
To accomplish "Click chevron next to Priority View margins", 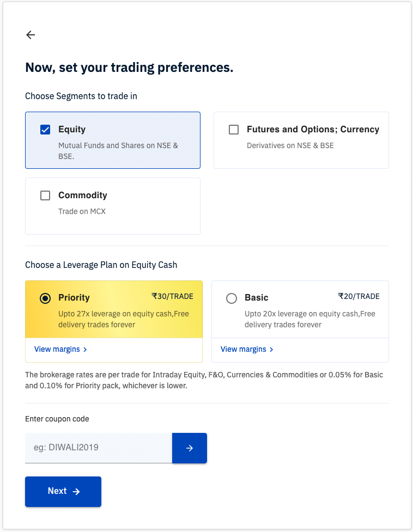I will coord(85,350).
